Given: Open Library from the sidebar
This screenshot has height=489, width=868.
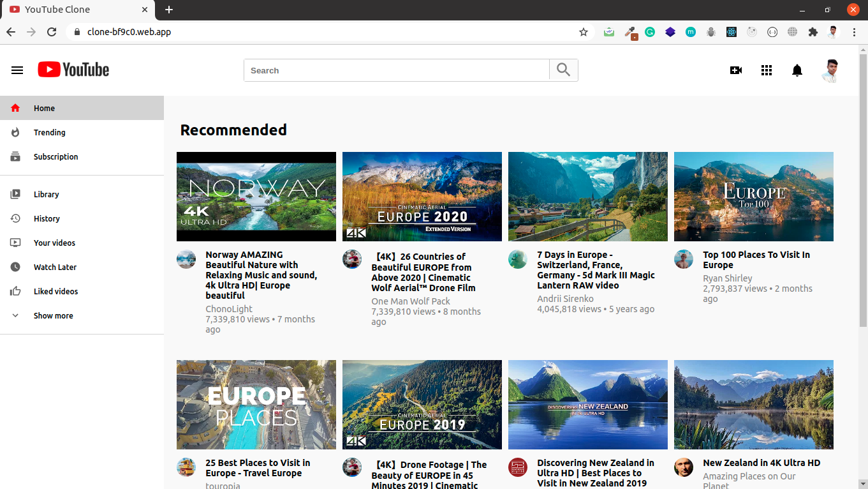Looking at the screenshot, I should (x=46, y=195).
